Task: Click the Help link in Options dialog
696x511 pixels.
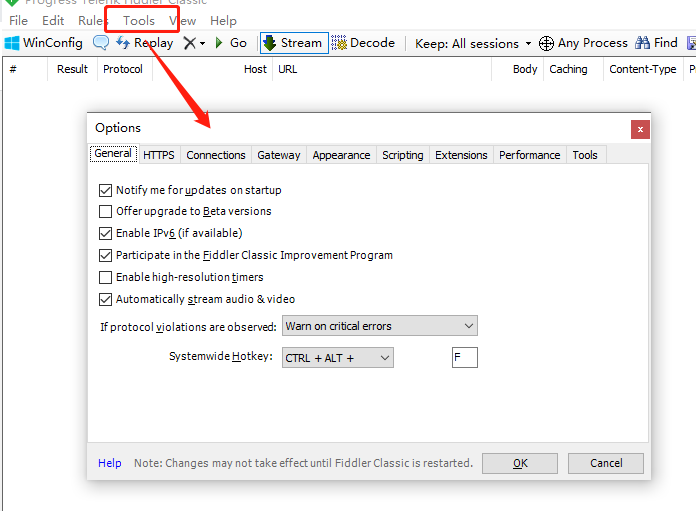Action: (110, 463)
